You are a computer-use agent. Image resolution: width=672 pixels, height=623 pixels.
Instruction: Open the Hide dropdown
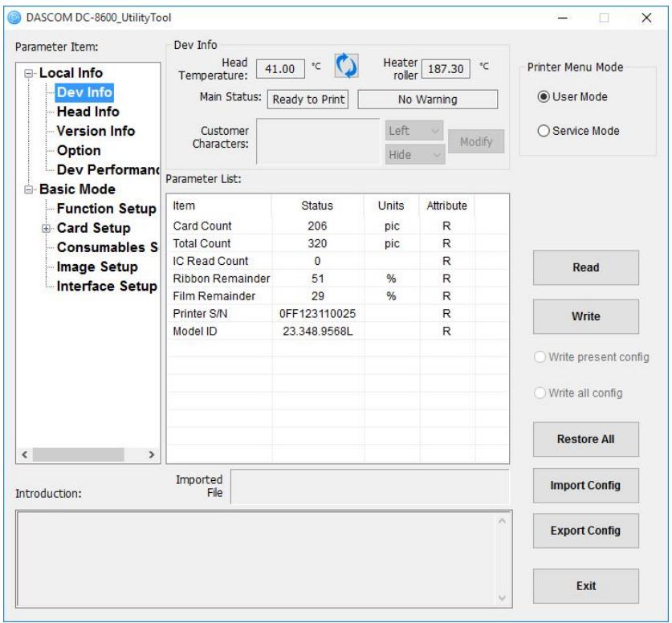pyautogui.click(x=415, y=155)
